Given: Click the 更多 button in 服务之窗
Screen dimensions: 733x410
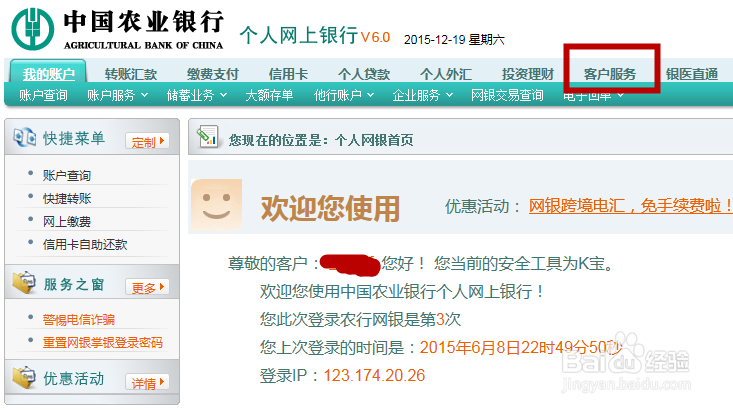Looking at the screenshot, I should coord(147,287).
